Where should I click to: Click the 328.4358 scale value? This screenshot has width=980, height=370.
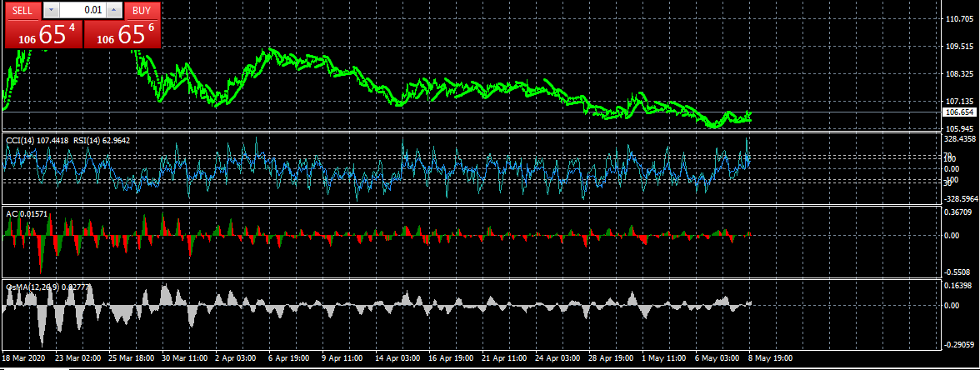coord(961,138)
